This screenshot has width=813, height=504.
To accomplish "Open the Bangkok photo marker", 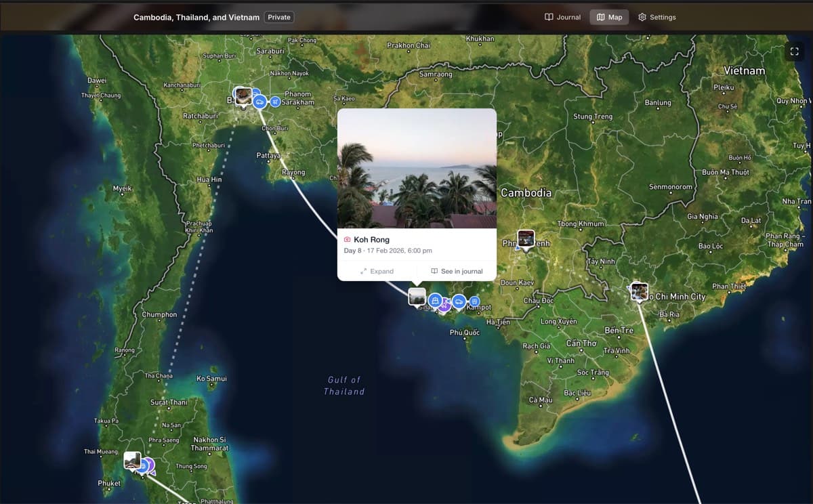I will pos(243,95).
